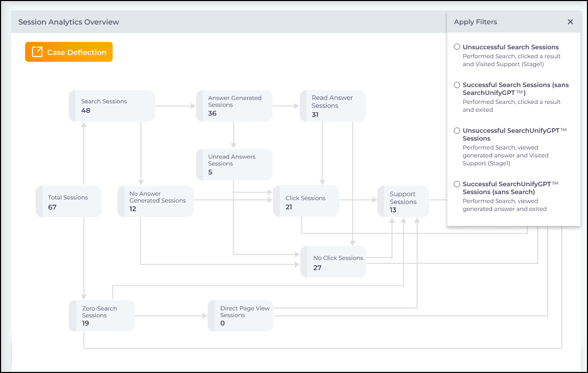This screenshot has width=588, height=373.
Task: Click the Apply Filters panel heading
Action: (475, 22)
